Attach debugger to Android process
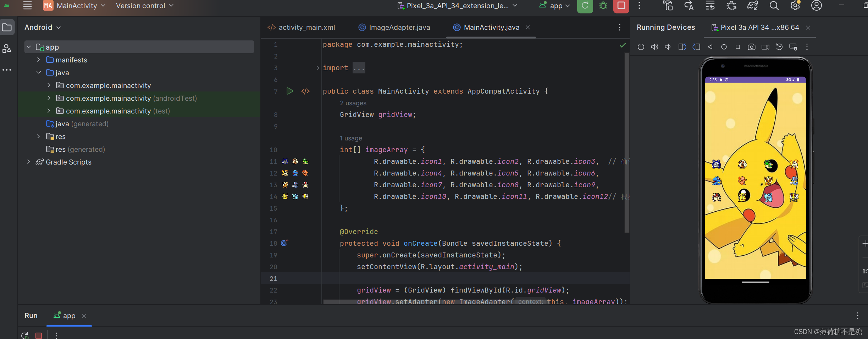This screenshot has width=868, height=339. tap(731, 6)
